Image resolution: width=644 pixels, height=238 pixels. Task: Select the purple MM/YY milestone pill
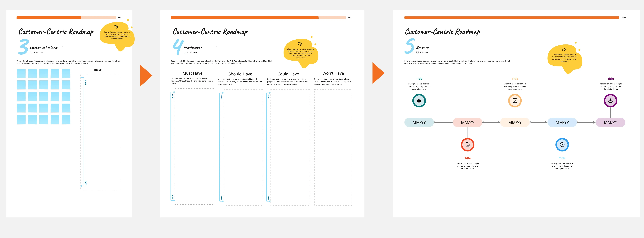tap(610, 122)
